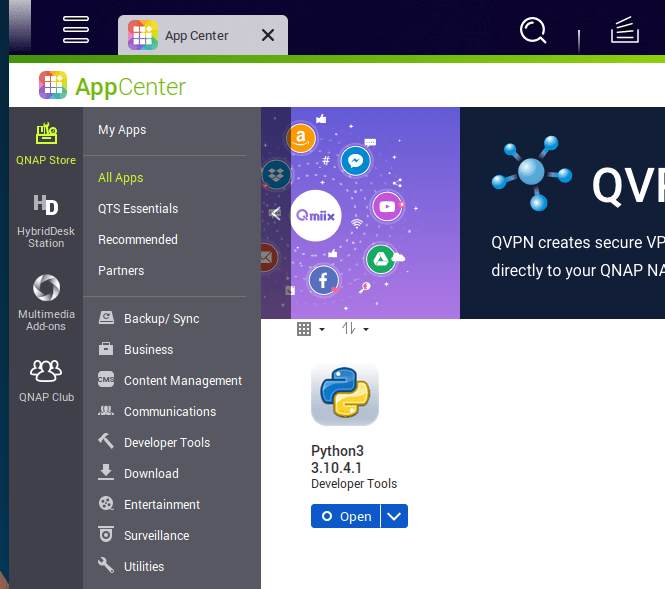The width and height of the screenshot is (665, 589).
Task: Click the CMS Content Management icon
Action: pos(106,380)
